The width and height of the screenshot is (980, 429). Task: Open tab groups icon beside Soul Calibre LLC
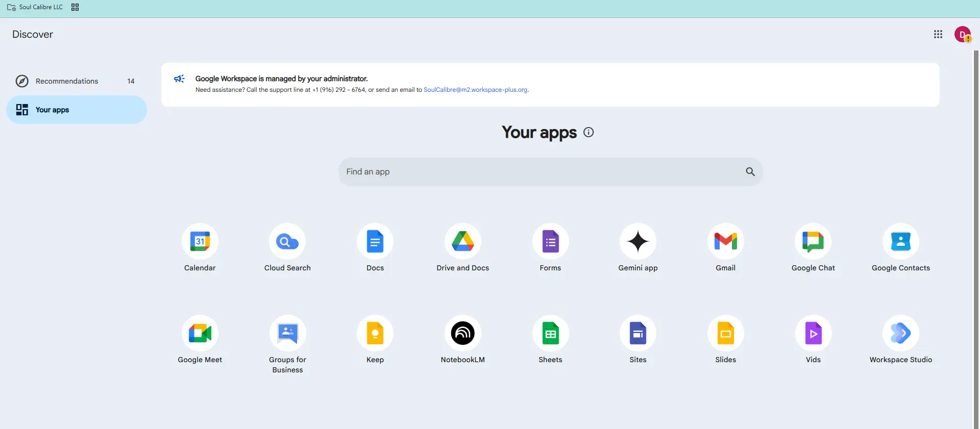coord(75,7)
